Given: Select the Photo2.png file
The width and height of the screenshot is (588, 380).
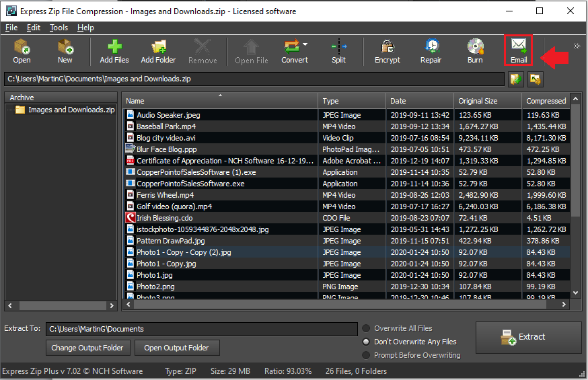Looking at the screenshot, I should point(347,287).
